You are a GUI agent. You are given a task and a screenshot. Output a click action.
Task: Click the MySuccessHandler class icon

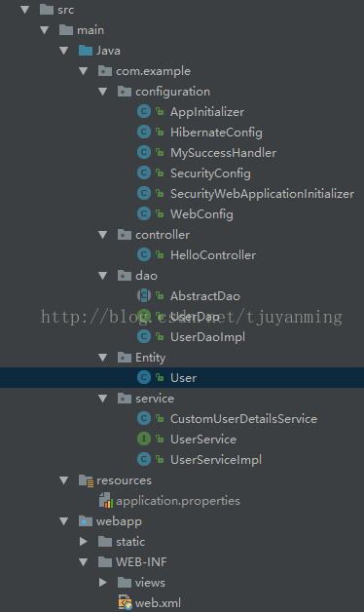[x=144, y=153]
